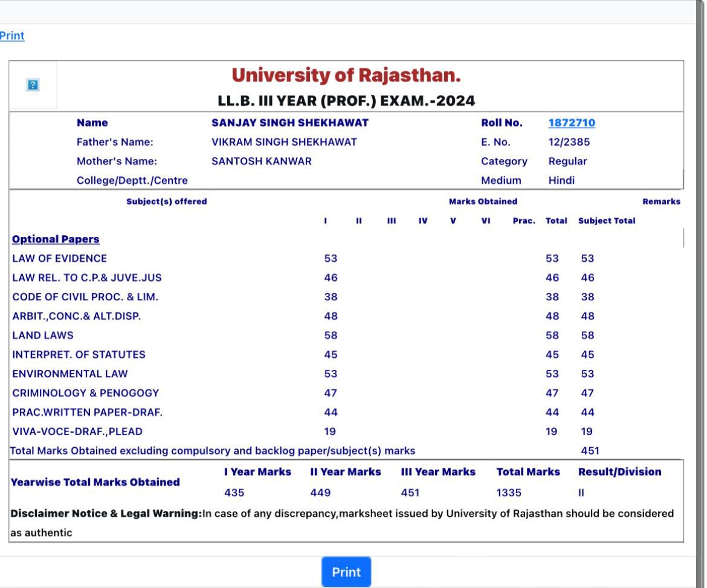
Task: Click the ARBIT.,CONC.& ALT.DISP. subject
Action: pos(77,316)
